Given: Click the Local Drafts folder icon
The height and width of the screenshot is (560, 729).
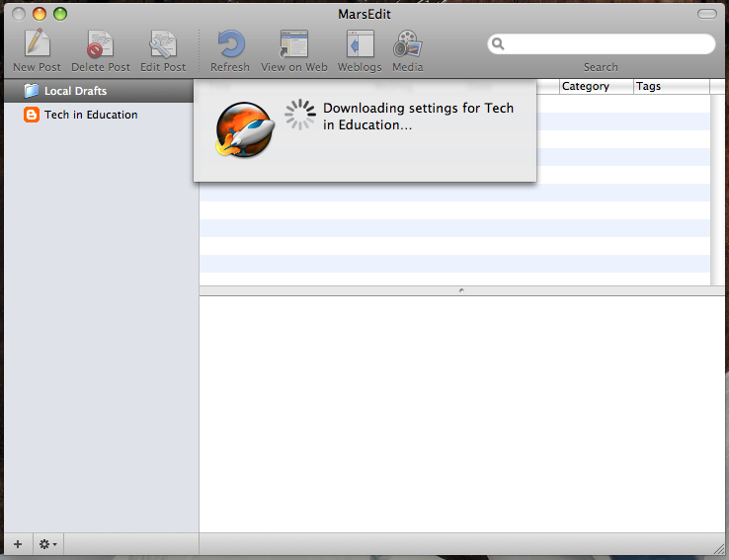Looking at the screenshot, I should [32, 91].
